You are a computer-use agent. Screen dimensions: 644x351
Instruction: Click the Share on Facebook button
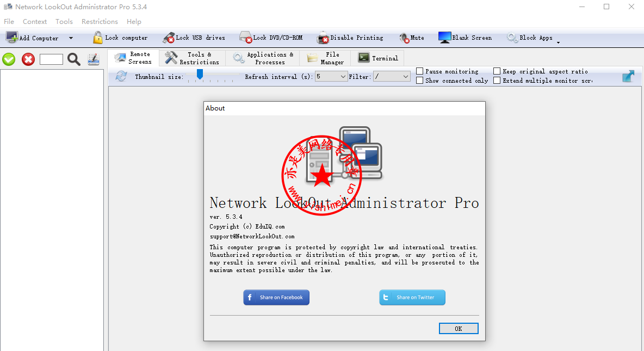(x=276, y=297)
